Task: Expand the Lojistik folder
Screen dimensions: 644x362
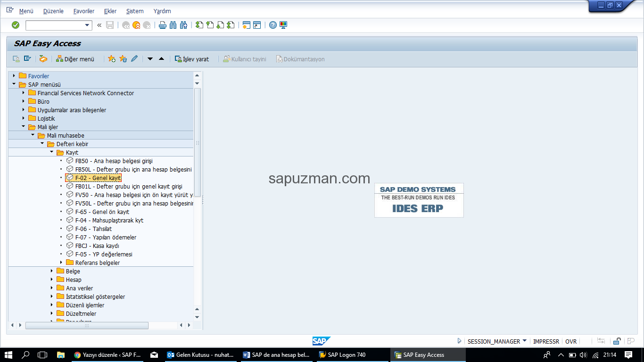Action: pos(24,118)
